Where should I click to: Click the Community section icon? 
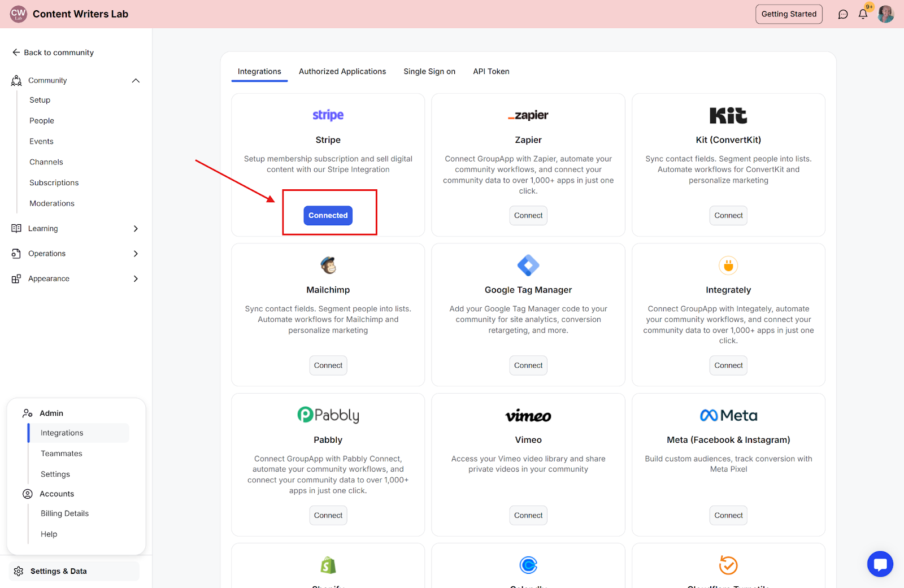tap(16, 81)
